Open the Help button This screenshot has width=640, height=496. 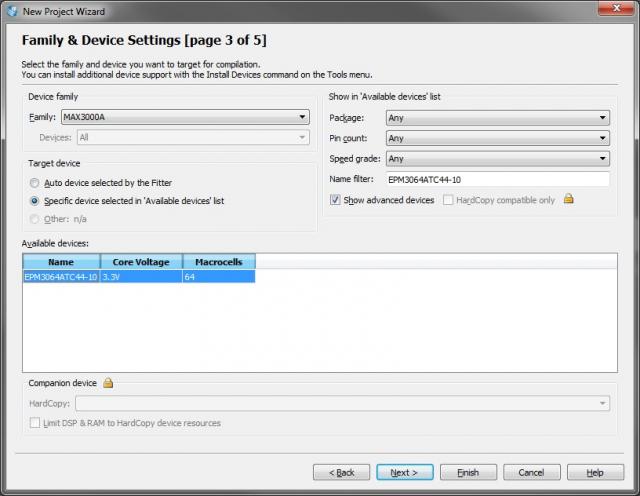coord(595,472)
